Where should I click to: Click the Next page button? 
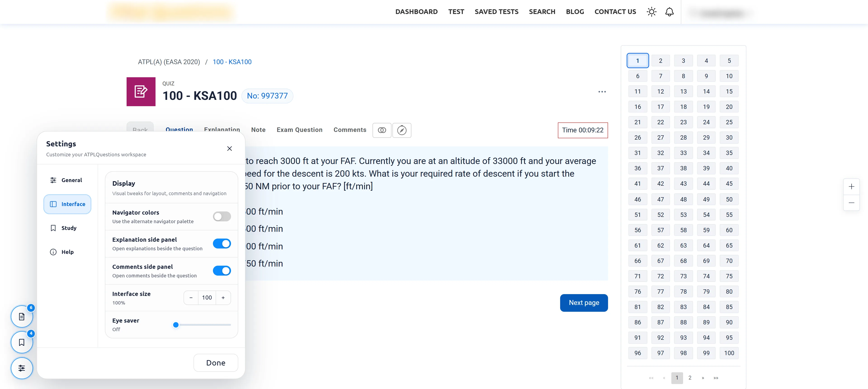click(x=584, y=303)
